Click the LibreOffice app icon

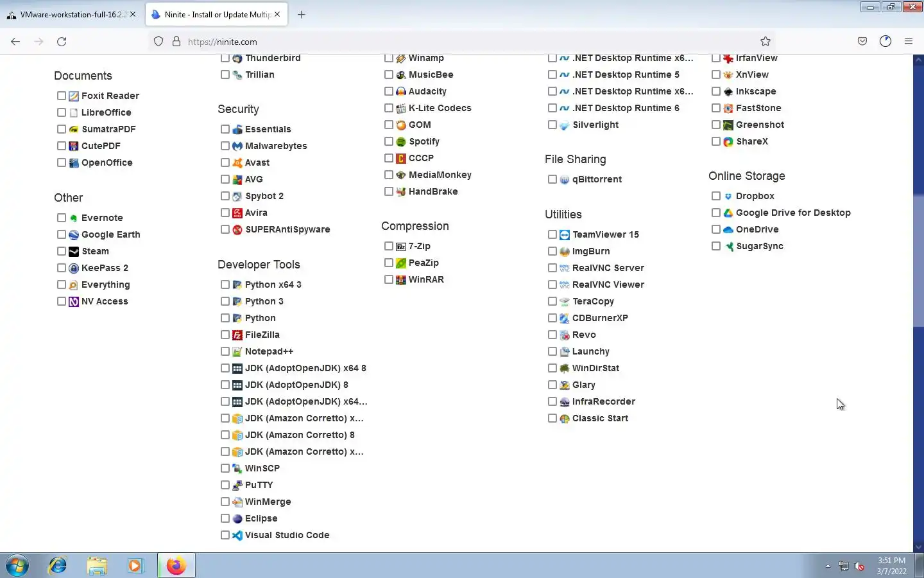[74, 112]
